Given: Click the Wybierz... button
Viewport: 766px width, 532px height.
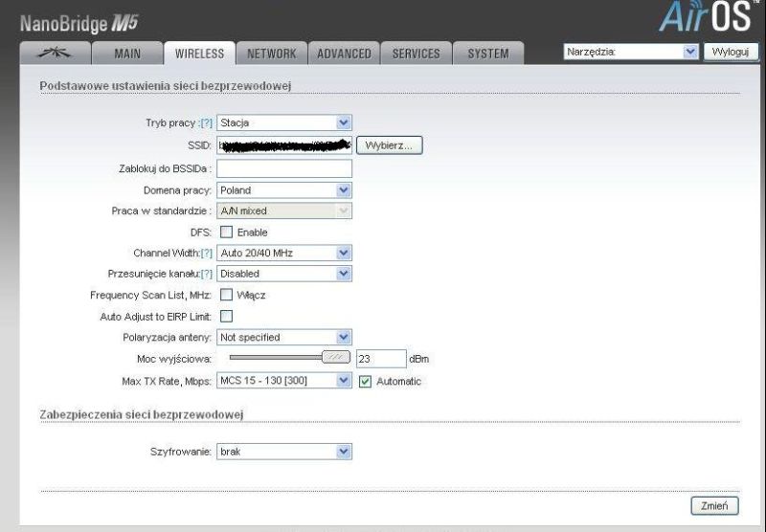Looking at the screenshot, I should tap(390, 145).
